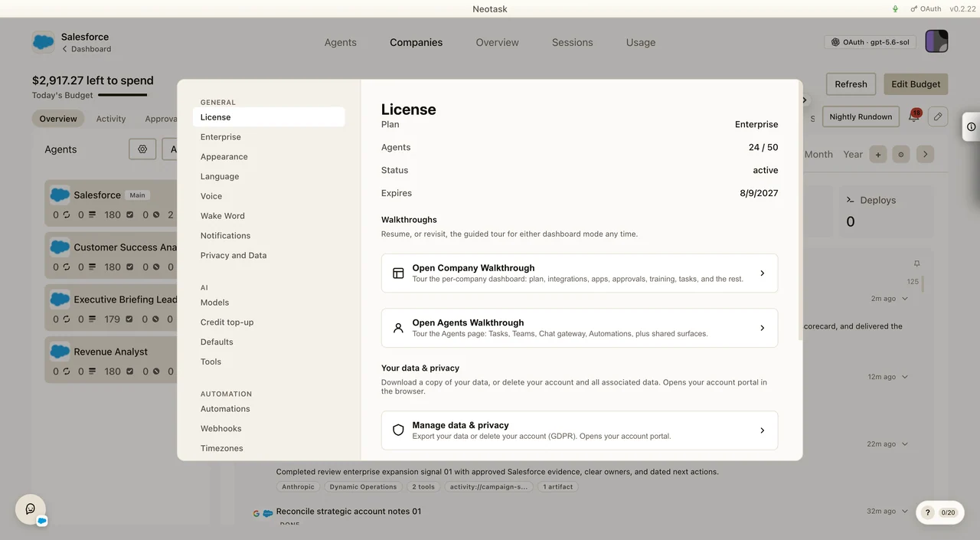Click the Dynamic Operations tag
The image size is (980, 540).
363,486
